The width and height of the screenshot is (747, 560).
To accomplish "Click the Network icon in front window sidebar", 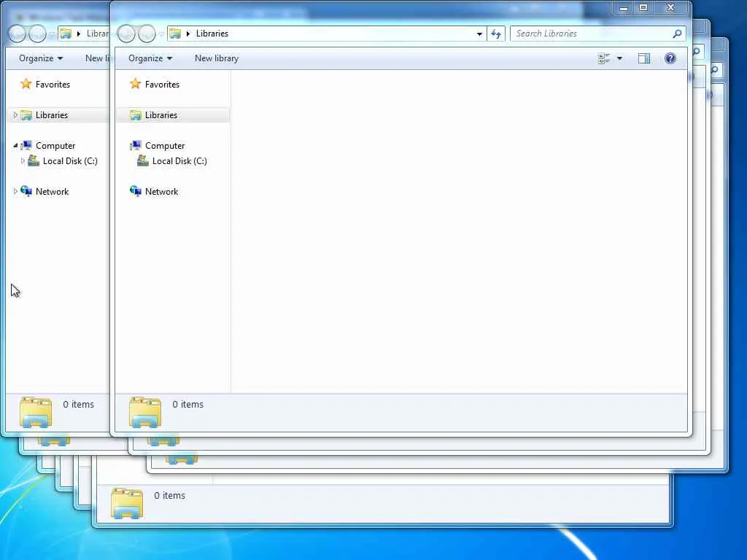I will pos(135,191).
